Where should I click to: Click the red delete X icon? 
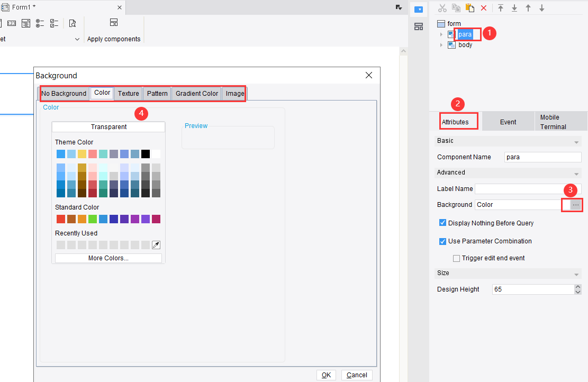[484, 8]
